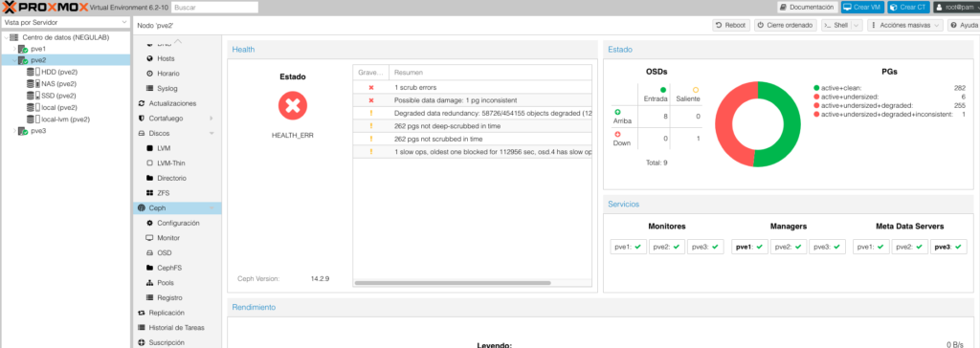
Task: Click the Suscripción support icon
Action: (142, 342)
